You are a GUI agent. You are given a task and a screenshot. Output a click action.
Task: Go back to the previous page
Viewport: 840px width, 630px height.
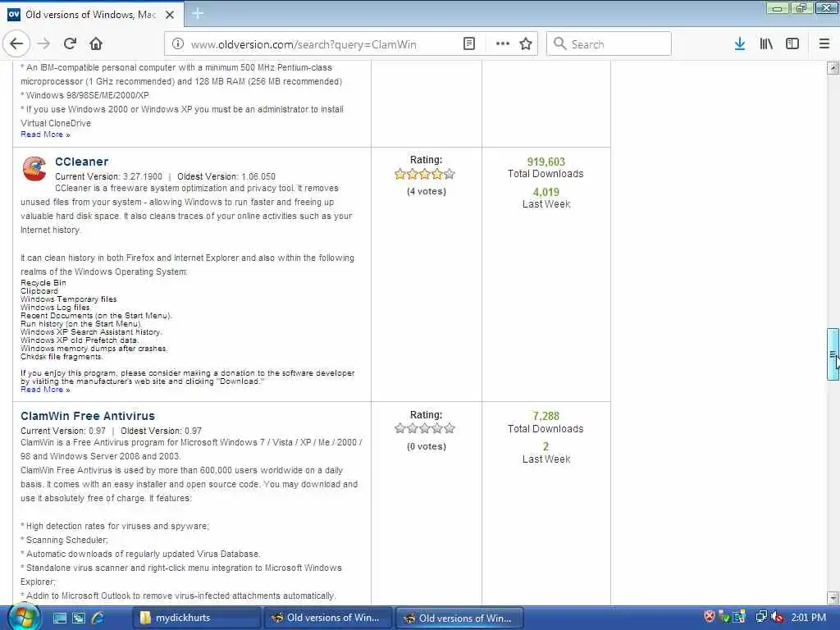(x=16, y=44)
